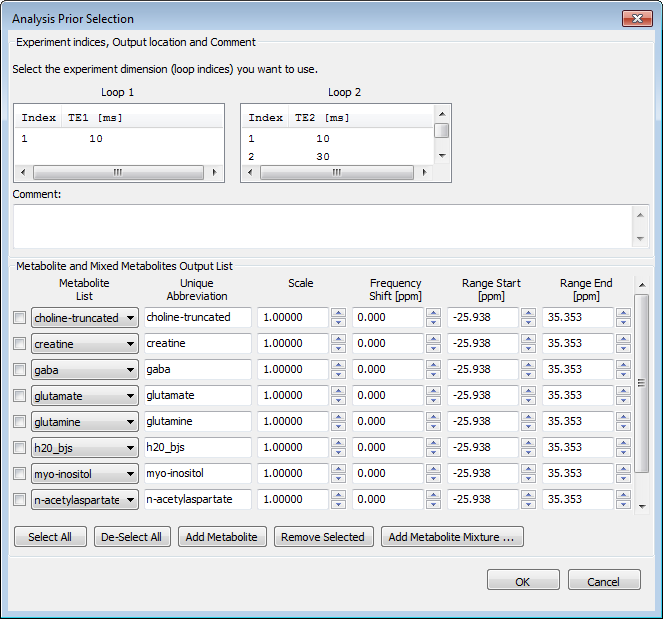The height and width of the screenshot is (619, 663).
Task: Edit the creatine Unique Abbreviation field
Action: (197, 343)
